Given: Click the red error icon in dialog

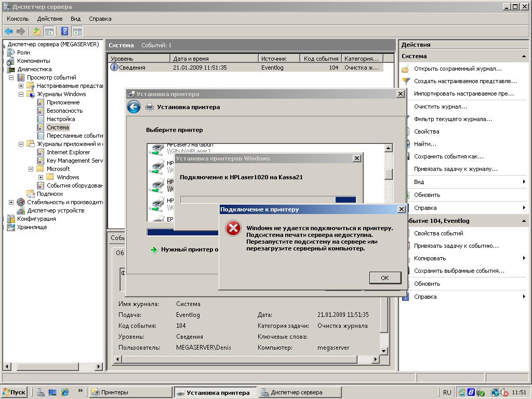Looking at the screenshot, I should coord(233,229).
